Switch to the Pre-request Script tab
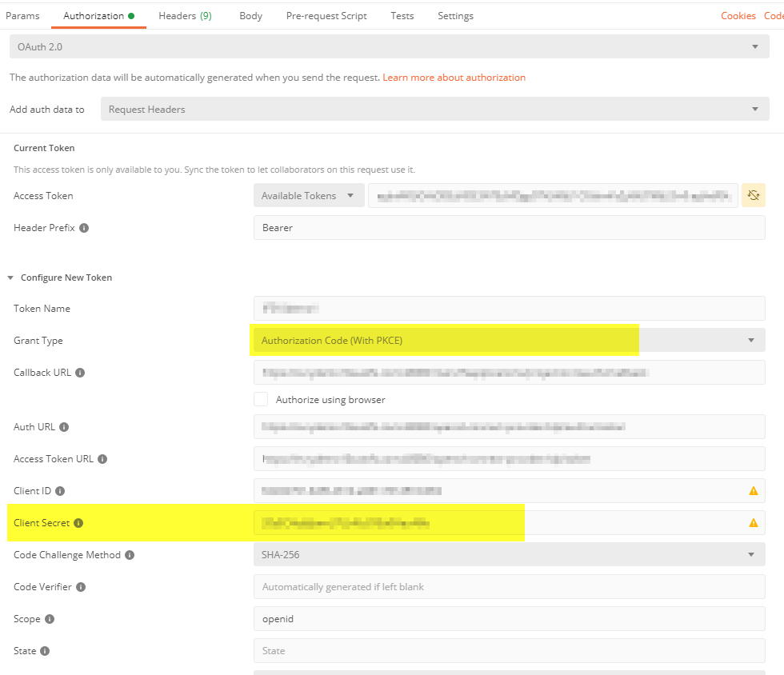Screen dimensions: 784x675 [x=326, y=15]
